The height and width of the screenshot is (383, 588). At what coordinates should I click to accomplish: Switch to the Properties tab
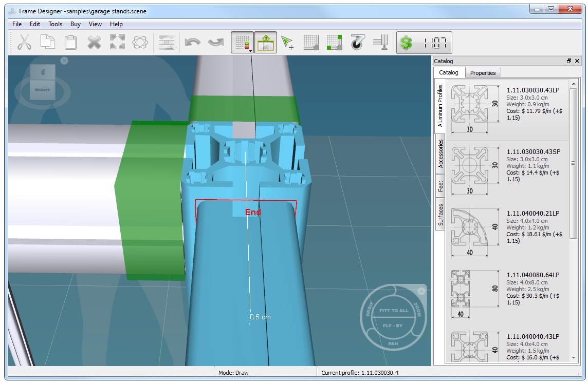pos(483,72)
